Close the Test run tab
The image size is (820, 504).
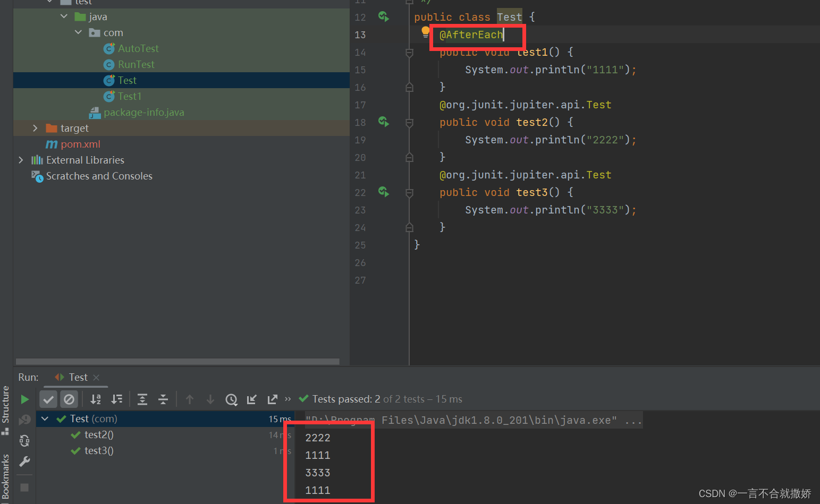click(x=96, y=377)
